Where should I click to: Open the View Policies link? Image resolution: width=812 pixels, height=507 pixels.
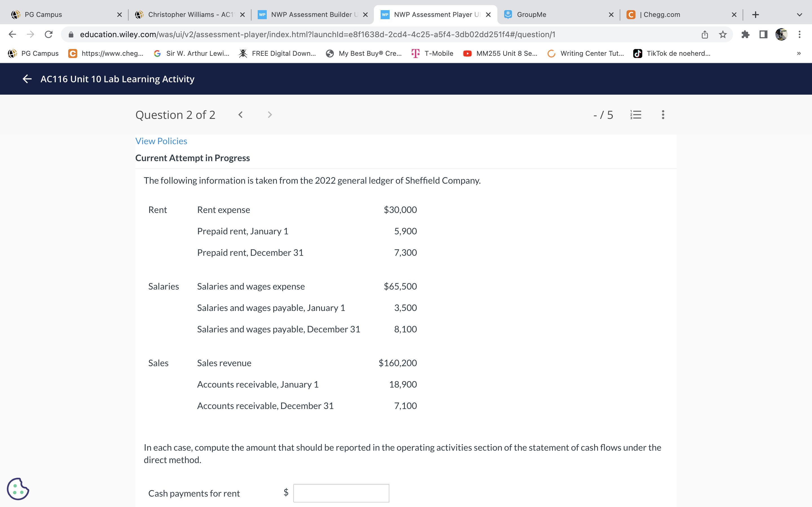[161, 141]
